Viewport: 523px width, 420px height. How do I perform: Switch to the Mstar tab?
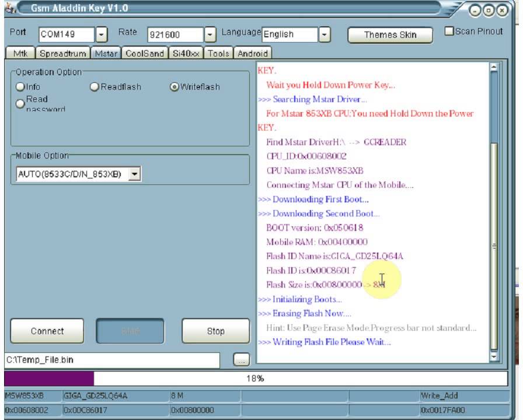coord(106,53)
